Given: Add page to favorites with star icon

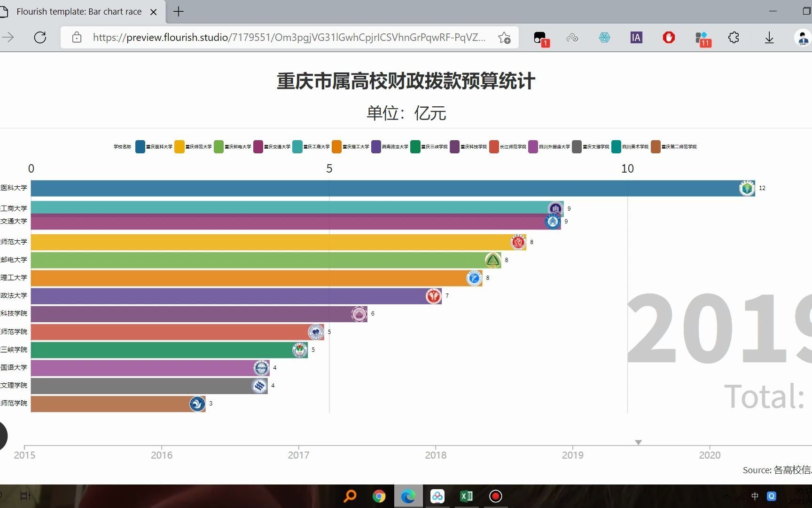Looking at the screenshot, I should pyautogui.click(x=504, y=38).
